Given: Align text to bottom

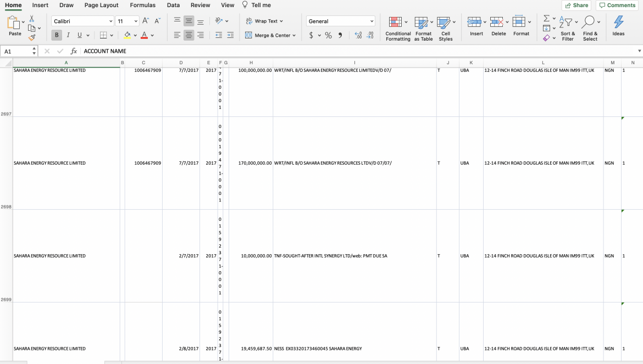Looking at the screenshot, I should click(201, 21).
